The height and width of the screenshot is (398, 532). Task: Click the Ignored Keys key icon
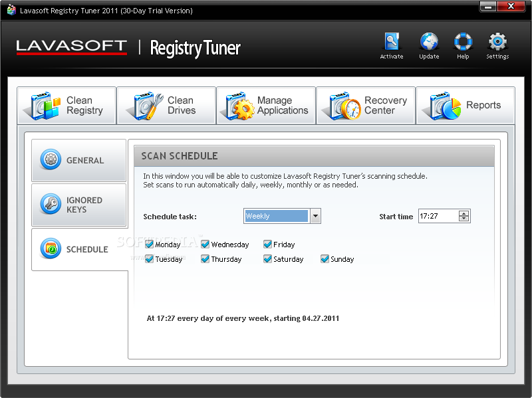coord(51,204)
